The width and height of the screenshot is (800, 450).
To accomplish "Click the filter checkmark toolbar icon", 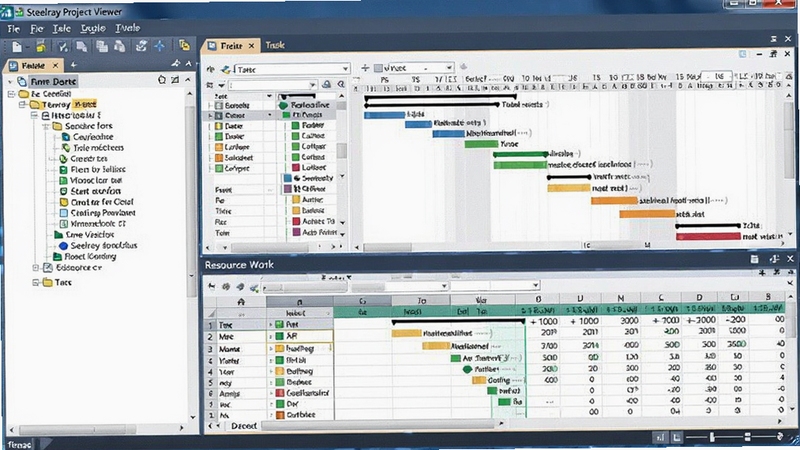I will click(x=62, y=47).
